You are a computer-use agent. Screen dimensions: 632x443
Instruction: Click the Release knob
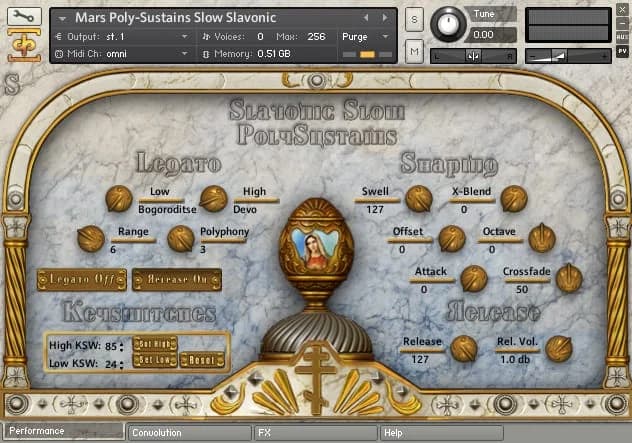[x=464, y=349]
